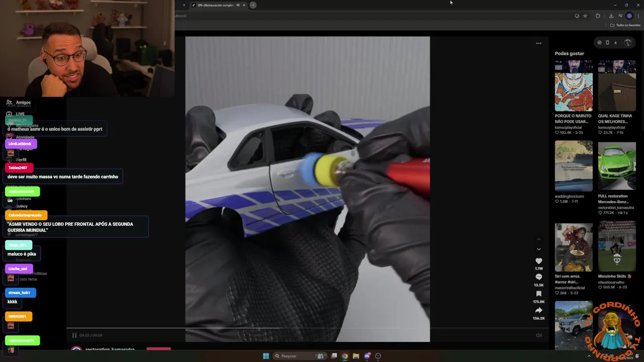Seek along the video progress bar

coord(307,328)
